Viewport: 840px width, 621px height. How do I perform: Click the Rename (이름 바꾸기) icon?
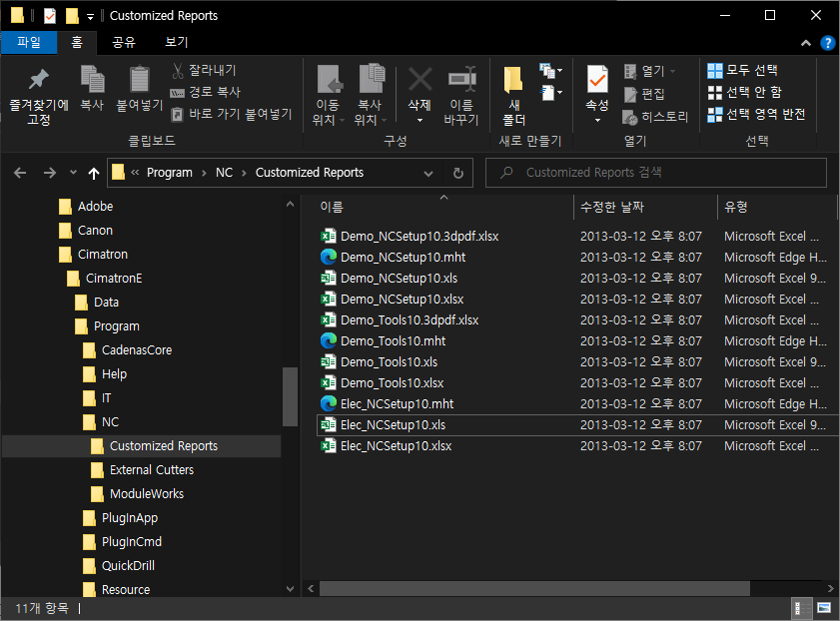[x=461, y=79]
